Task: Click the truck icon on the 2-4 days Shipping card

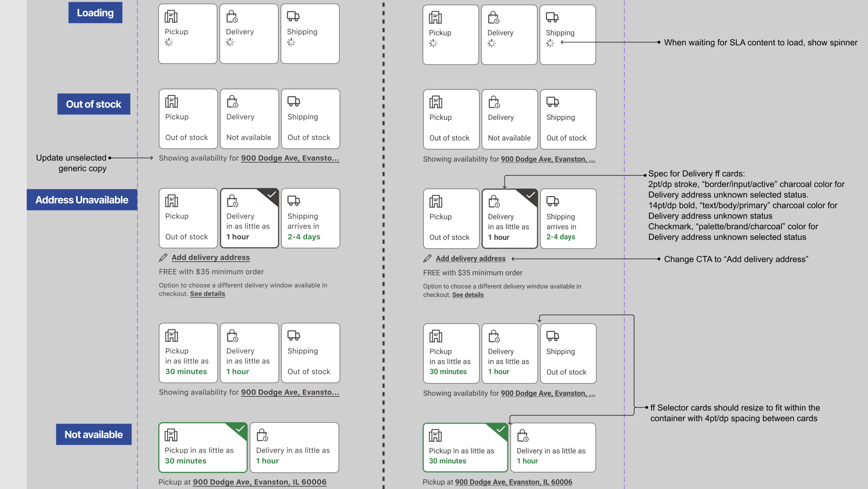Action: point(293,201)
